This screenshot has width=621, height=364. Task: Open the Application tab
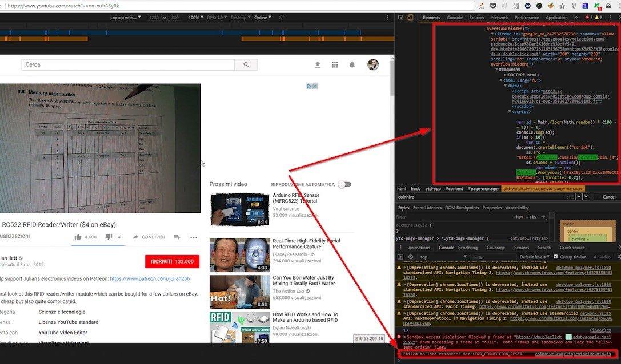tap(556, 18)
